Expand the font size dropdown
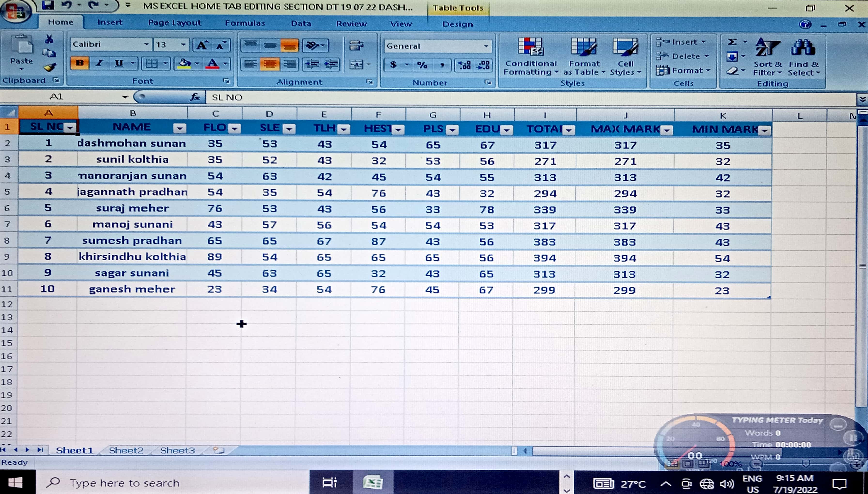This screenshot has height=494, width=868. point(183,45)
